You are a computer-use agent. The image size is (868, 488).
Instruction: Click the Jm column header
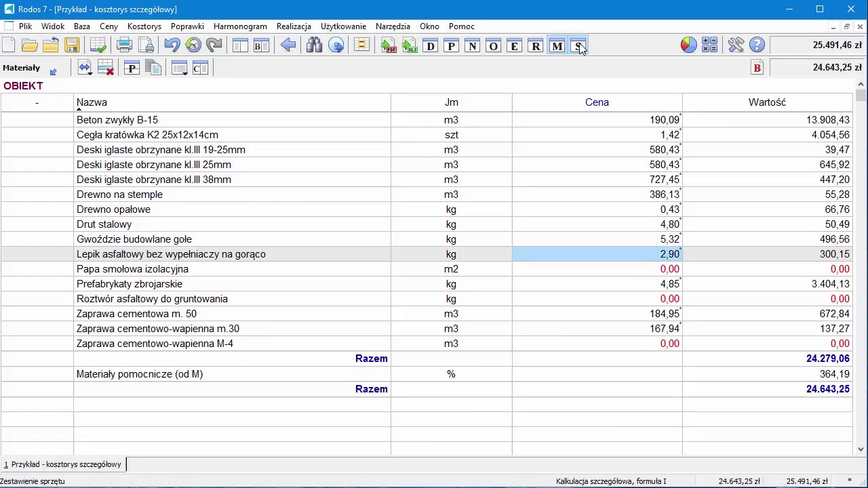point(452,102)
